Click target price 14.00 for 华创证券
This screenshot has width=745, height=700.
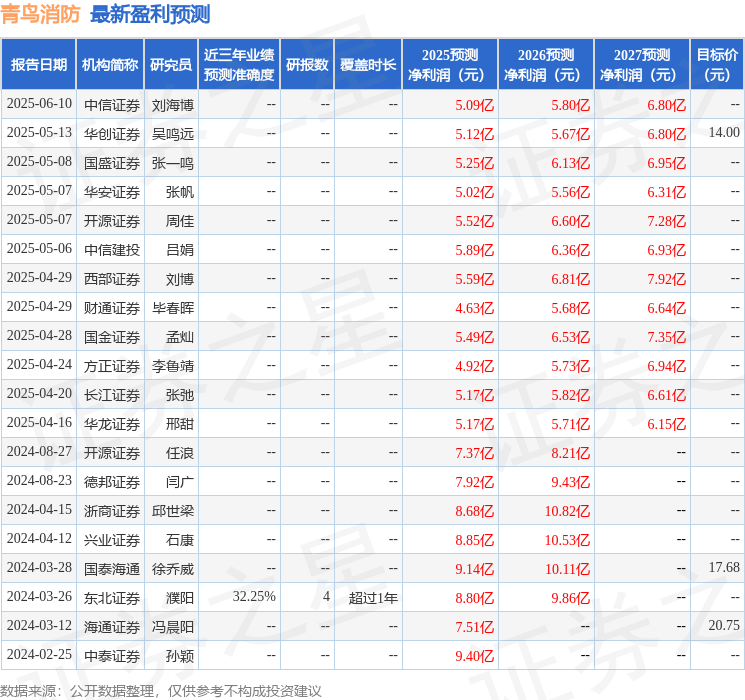point(724,133)
